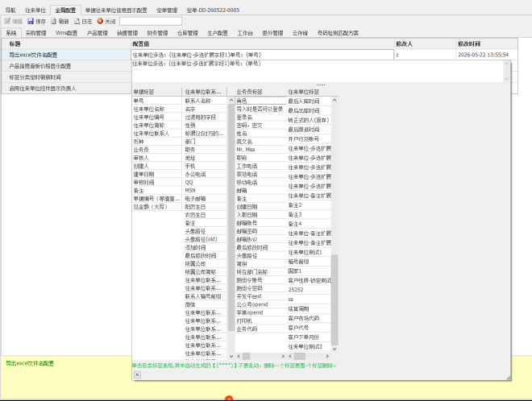Click the 最后入库时间 tag
This screenshot has height=401, width=532.
point(309,101)
